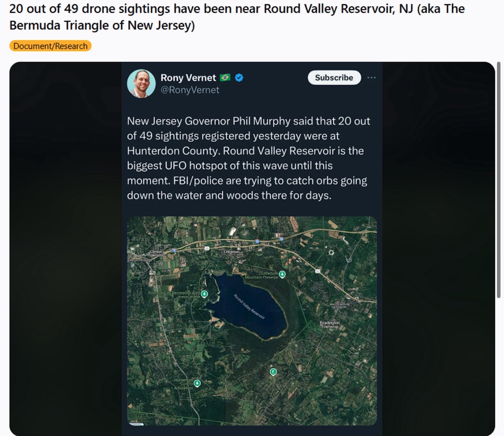
Task: Click the tweet text about Governor Phil Murphy
Action: (248, 158)
